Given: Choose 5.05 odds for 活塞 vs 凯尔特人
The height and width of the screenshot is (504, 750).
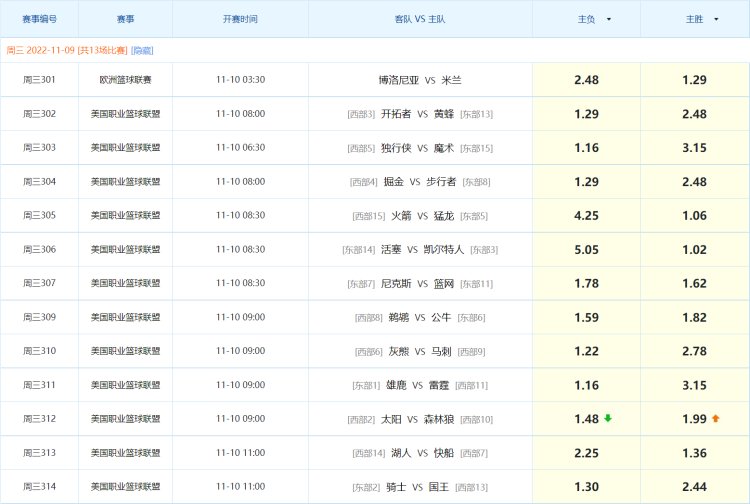Looking at the screenshot, I should (x=586, y=250).
